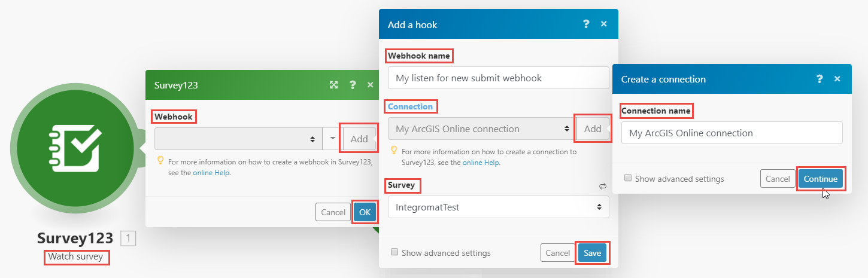Click the Survey123 module title text
The height and width of the screenshot is (278, 868).
coord(75,239)
